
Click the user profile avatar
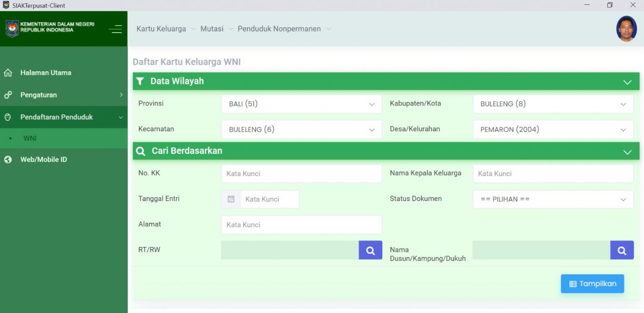click(x=626, y=29)
